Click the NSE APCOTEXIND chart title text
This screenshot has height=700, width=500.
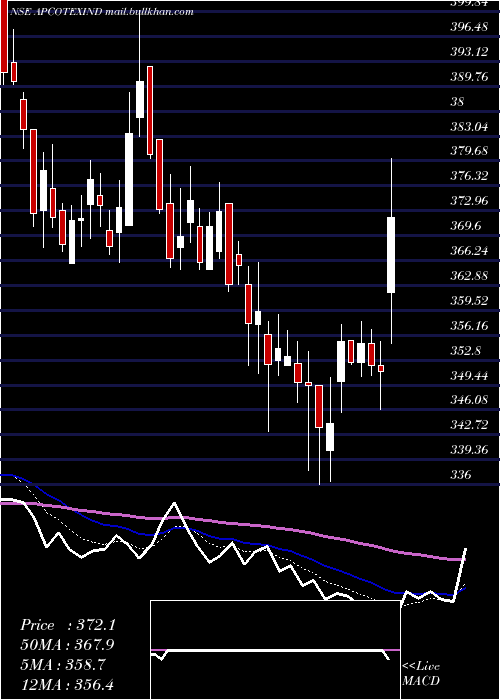tap(101, 12)
